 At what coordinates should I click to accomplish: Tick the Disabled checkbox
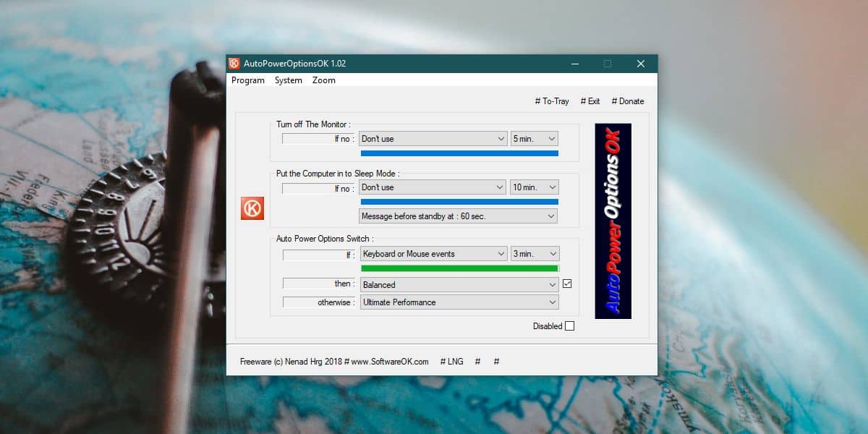pyautogui.click(x=569, y=326)
